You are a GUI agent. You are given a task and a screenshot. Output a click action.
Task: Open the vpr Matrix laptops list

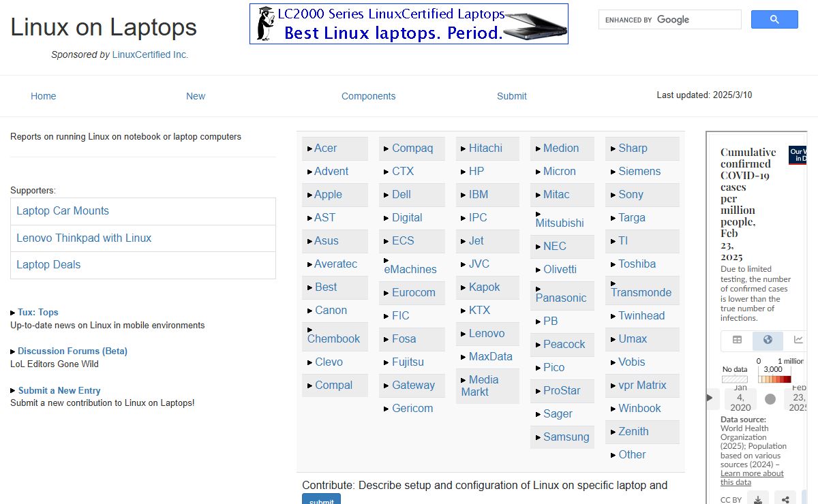[x=643, y=385]
